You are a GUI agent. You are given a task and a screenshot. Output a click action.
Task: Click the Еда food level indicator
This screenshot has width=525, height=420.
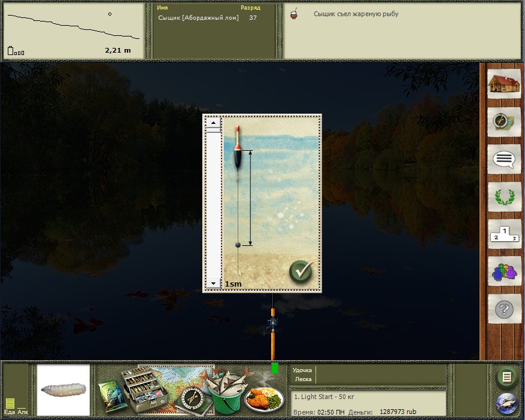[10, 404]
